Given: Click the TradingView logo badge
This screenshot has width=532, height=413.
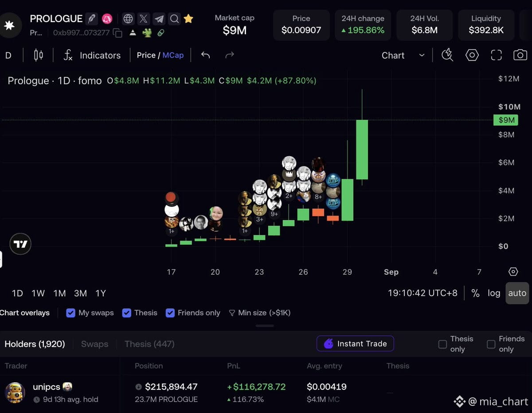Looking at the screenshot, I should coord(20,244).
